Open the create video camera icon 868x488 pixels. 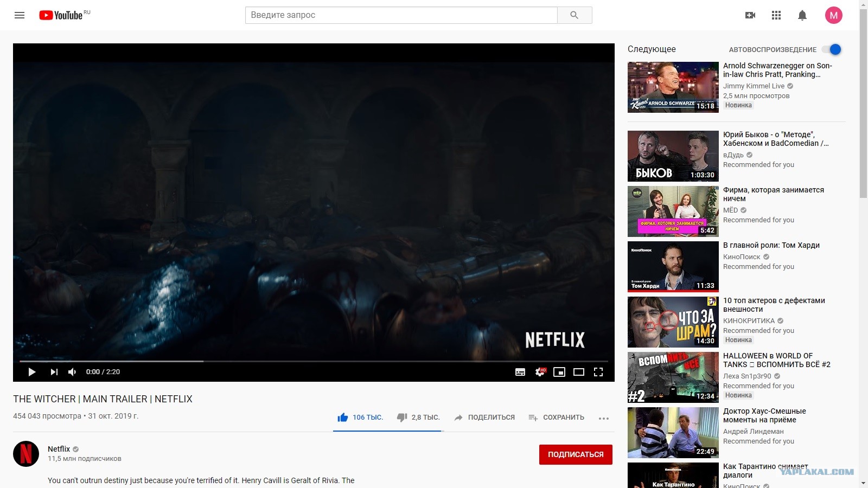[750, 15]
